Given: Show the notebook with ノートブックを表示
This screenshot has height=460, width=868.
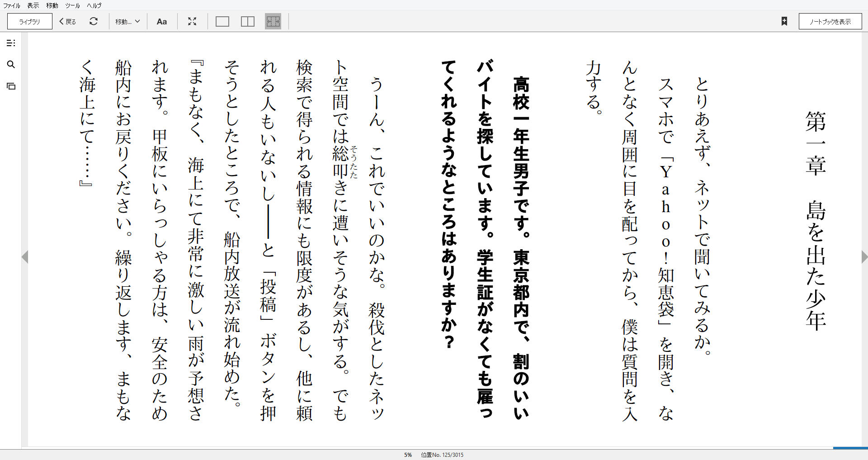Looking at the screenshot, I should (x=830, y=21).
